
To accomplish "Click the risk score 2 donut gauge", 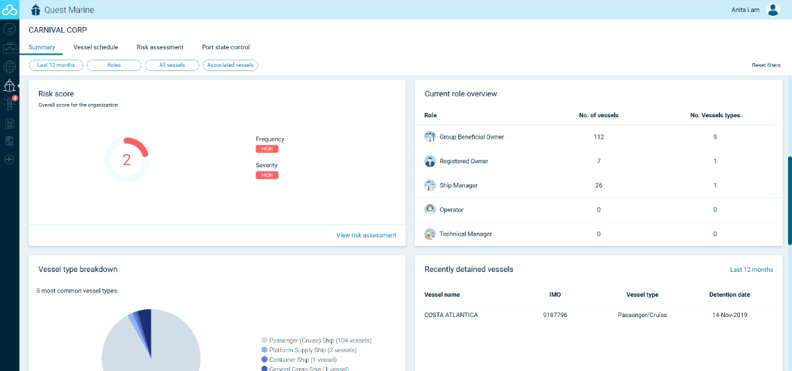I will pyautogui.click(x=126, y=160).
